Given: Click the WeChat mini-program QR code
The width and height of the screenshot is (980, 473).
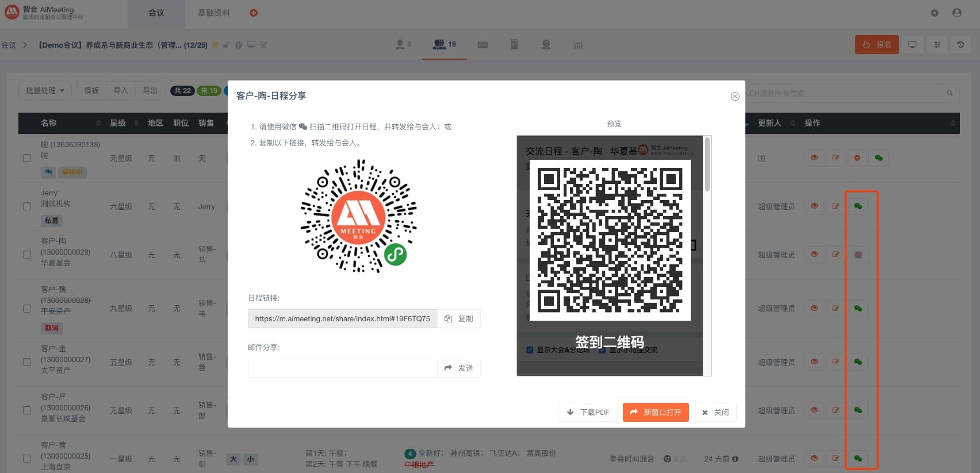Looking at the screenshot, I should (x=358, y=216).
